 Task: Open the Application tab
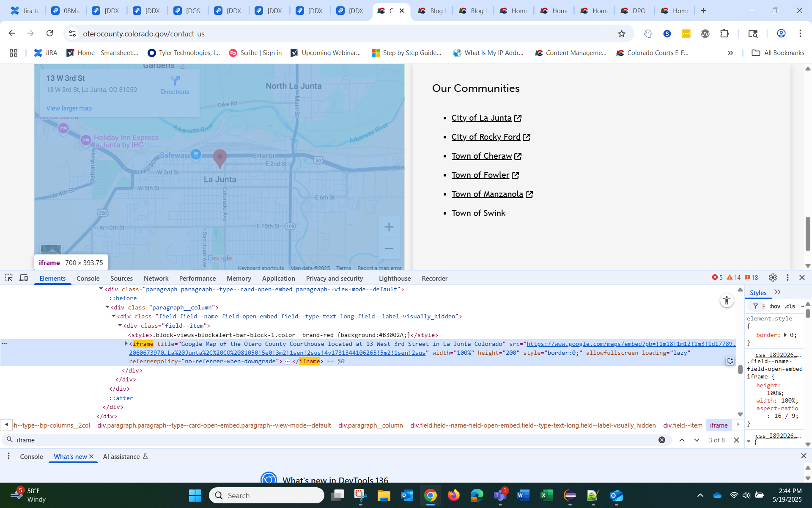pyautogui.click(x=278, y=278)
